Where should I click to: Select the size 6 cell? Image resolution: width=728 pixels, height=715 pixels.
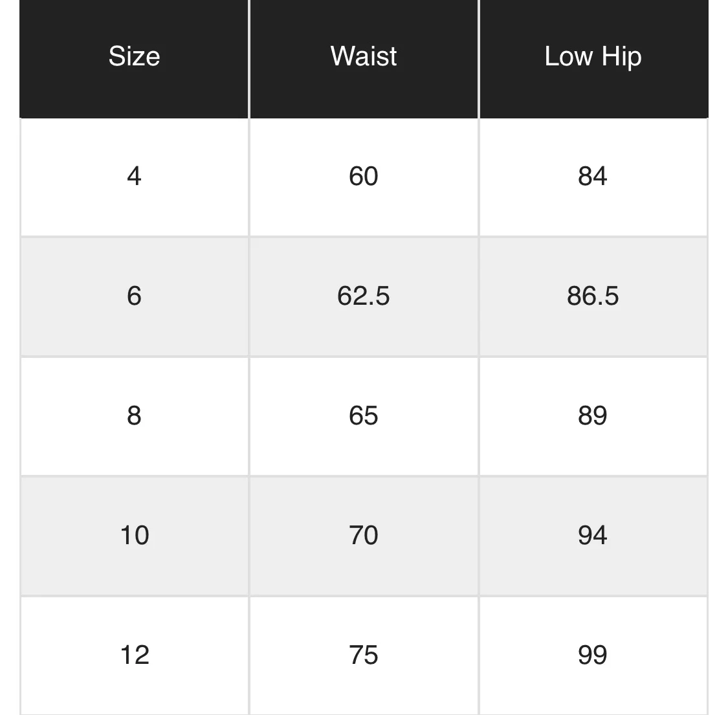(134, 296)
